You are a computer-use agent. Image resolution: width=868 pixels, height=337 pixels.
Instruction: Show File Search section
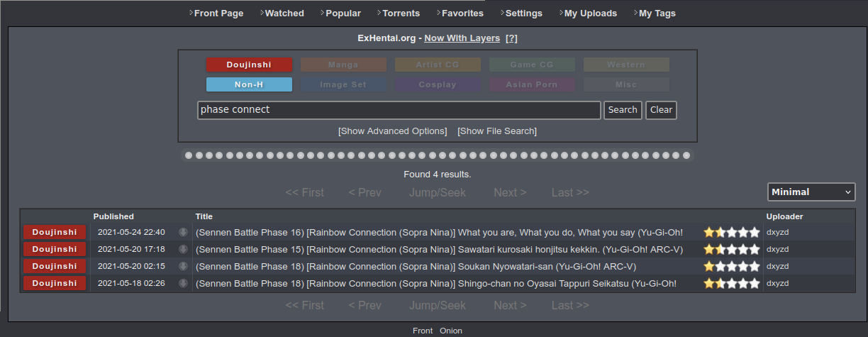497,131
